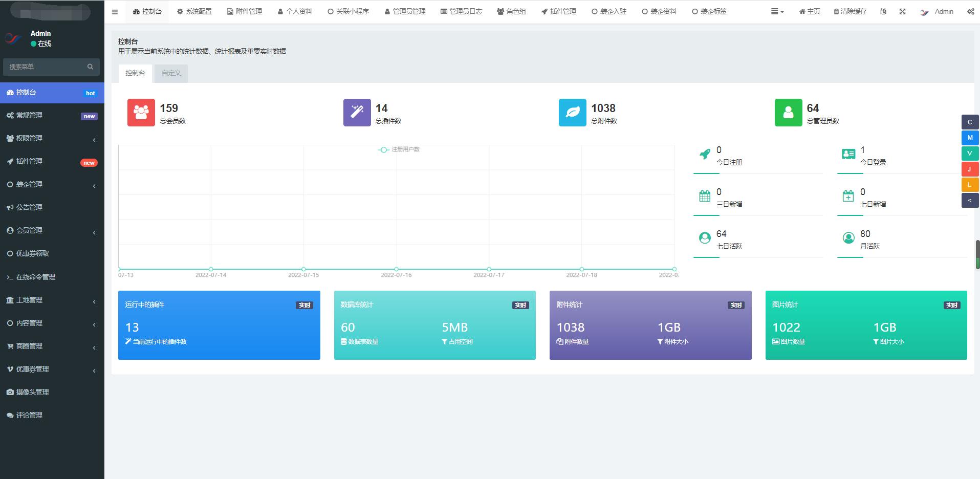Click the green 总管理员数 user icon
This screenshot has height=479, width=980.
tap(788, 113)
